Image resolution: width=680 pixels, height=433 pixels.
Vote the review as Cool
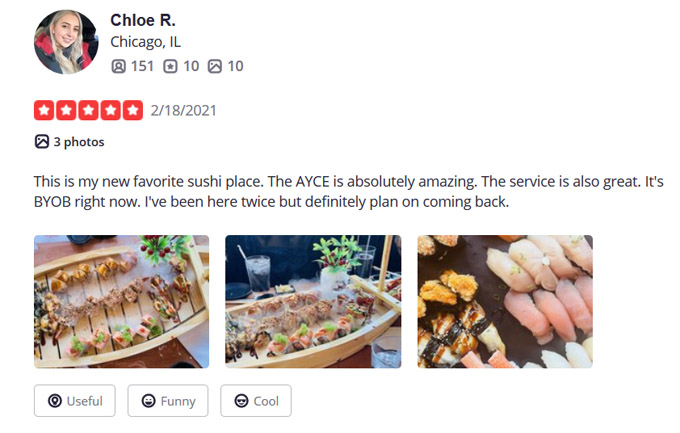[x=256, y=401]
